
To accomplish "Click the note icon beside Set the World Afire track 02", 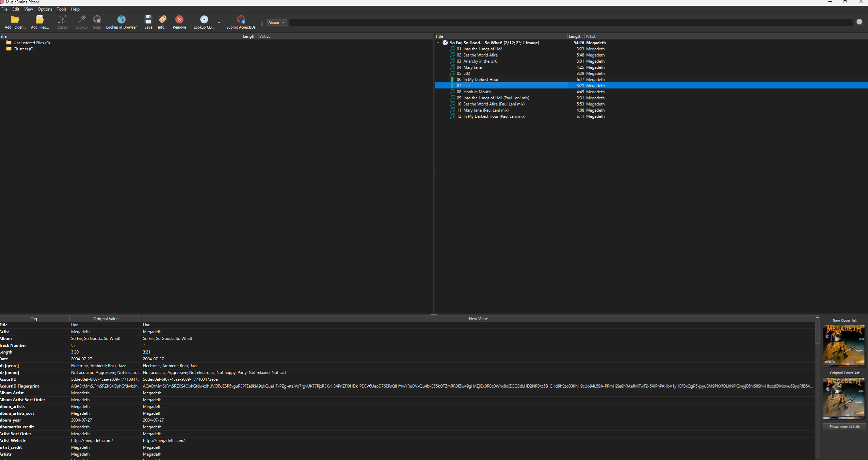I will (452, 55).
